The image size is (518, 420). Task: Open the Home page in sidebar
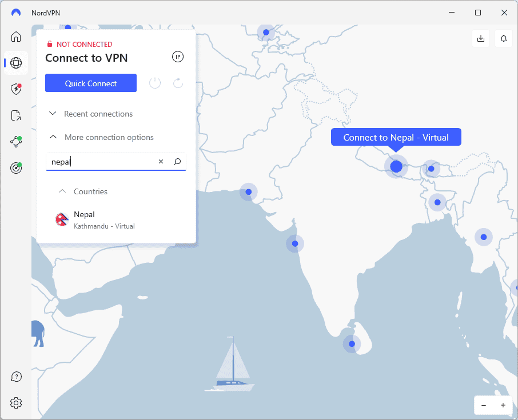[x=16, y=37]
